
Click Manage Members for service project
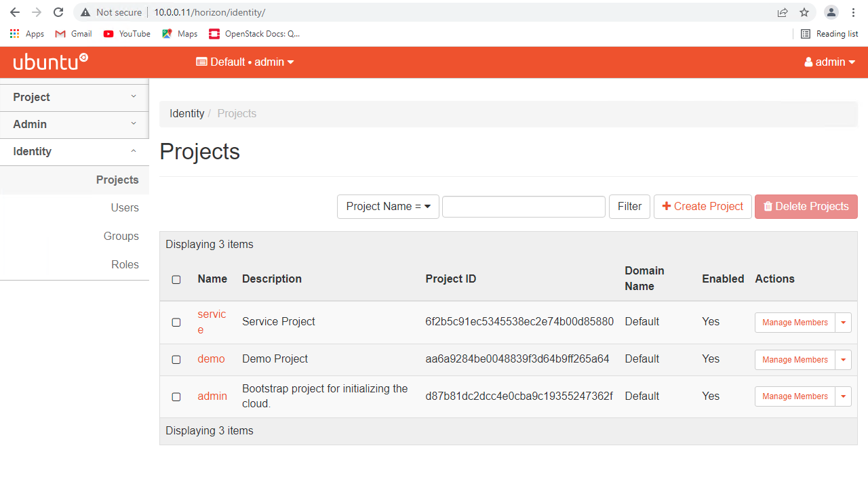click(x=795, y=323)
